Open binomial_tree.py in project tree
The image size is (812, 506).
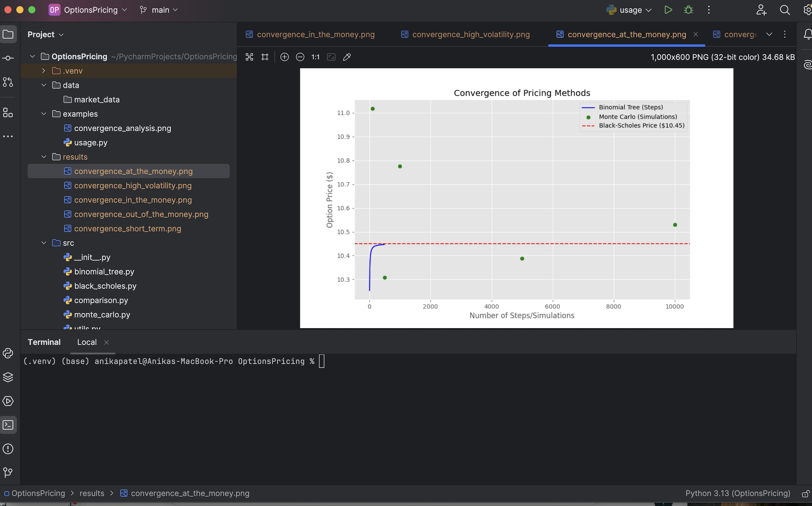point(104,272)
